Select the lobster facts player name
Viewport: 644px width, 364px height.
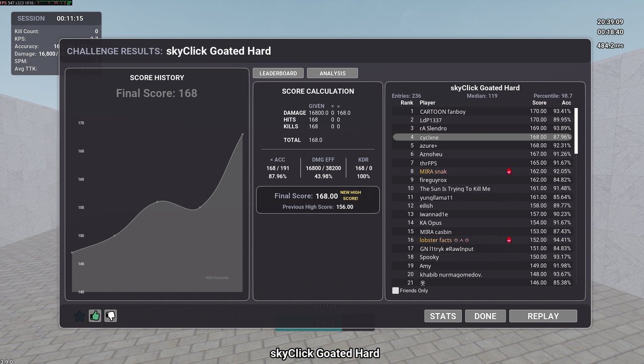444,240
